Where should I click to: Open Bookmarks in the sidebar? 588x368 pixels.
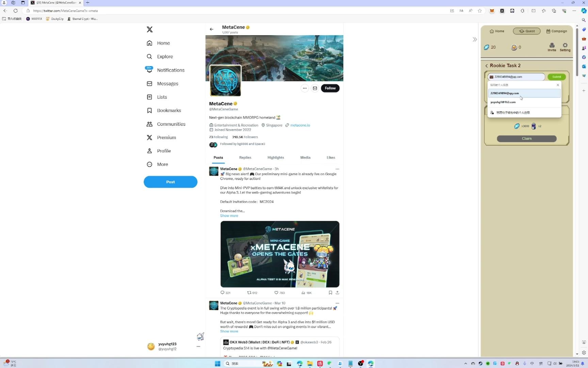coord(164,110)
